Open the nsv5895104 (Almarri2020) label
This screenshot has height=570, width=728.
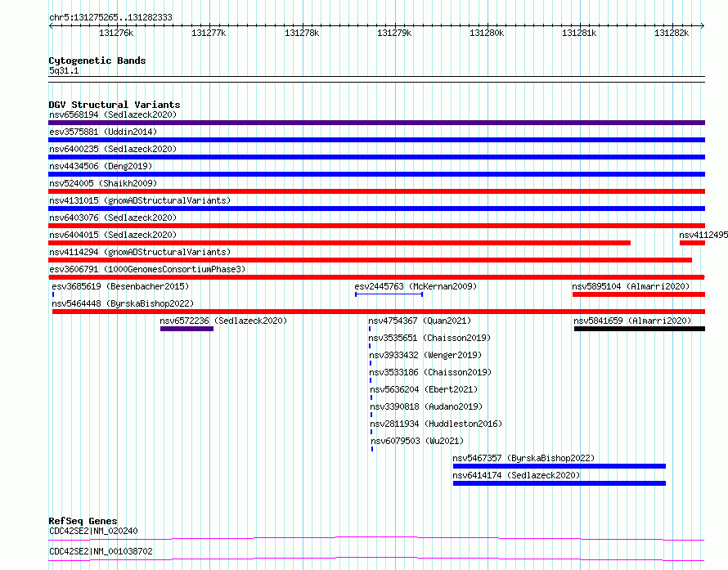click(631, 286)
